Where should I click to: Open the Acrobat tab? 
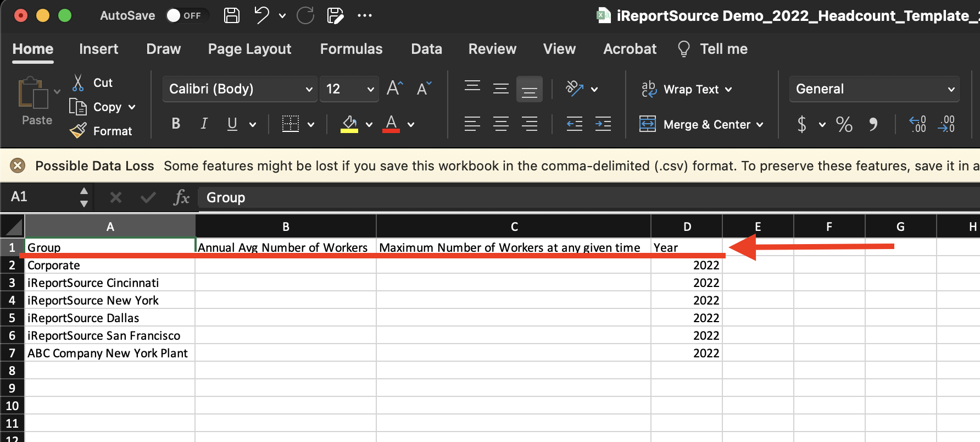coord(630,49)
